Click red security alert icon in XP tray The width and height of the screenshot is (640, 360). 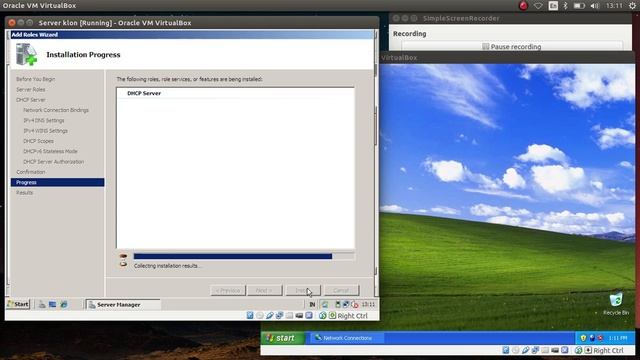pyautogui.click(x=600, y=338)
